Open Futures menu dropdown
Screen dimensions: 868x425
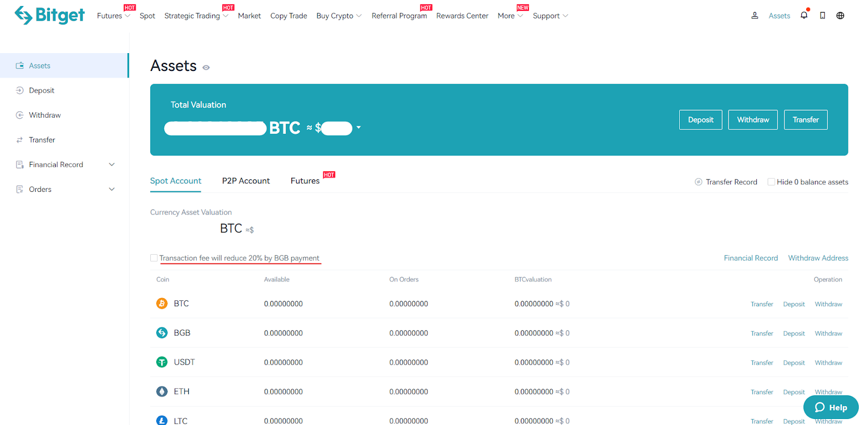pyautogui.click(x=113, y=16)
